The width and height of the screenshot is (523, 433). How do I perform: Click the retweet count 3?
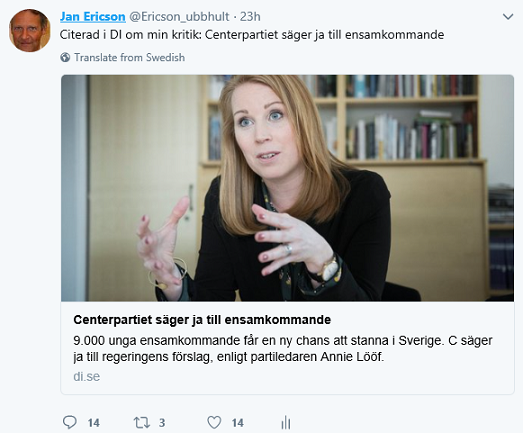(x=162, y=423)
